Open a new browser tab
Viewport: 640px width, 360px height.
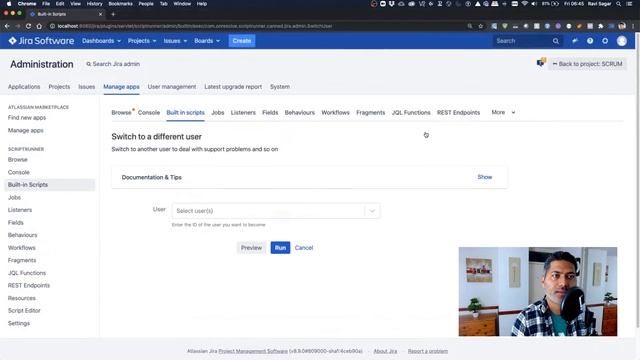(x=113, y=14)
